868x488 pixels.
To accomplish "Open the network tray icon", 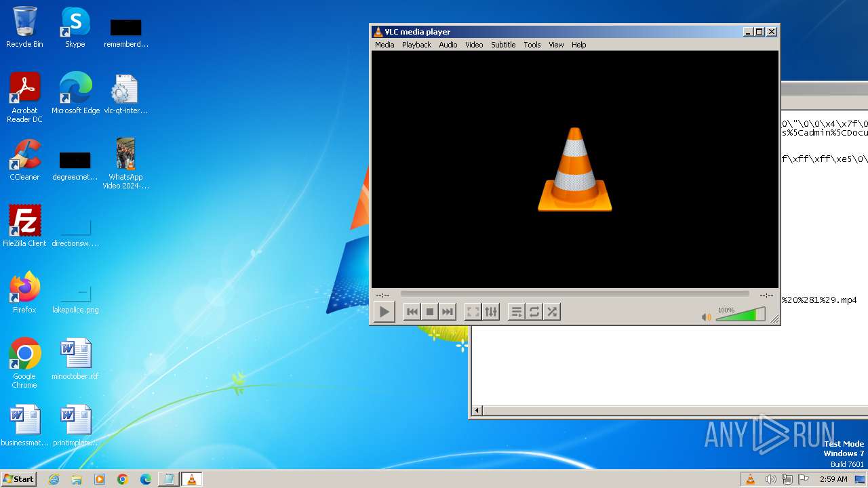I will coord(787,479).
